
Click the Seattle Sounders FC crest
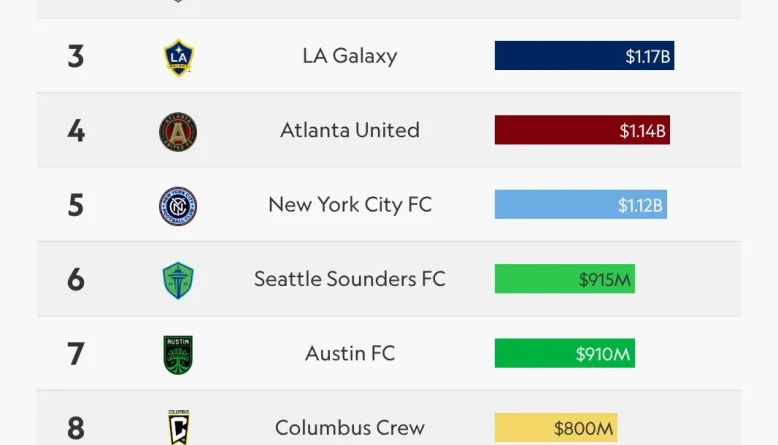coord(178,280)
